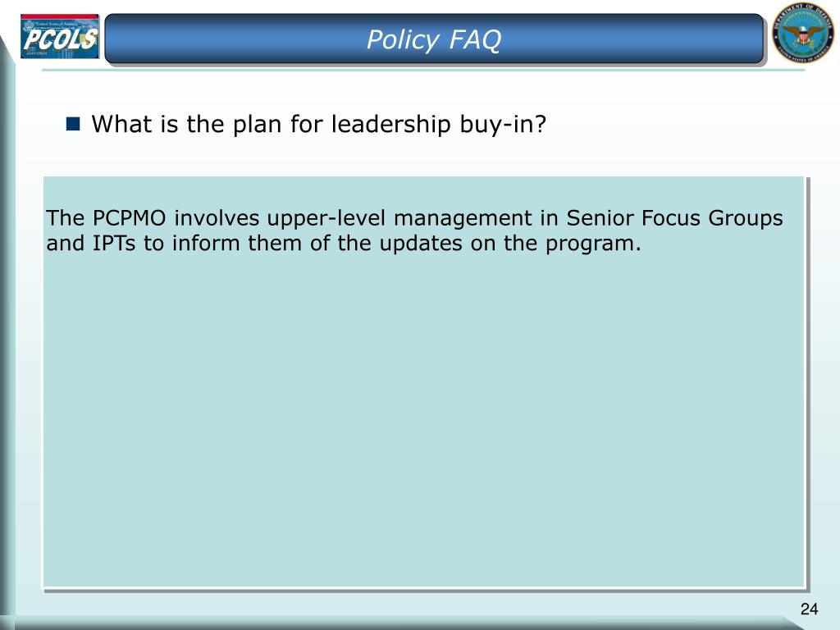Image resolution: width=840 pixels, height=630 pixels.
Task: Select the leadership buy-in question text
Action: 319,125
